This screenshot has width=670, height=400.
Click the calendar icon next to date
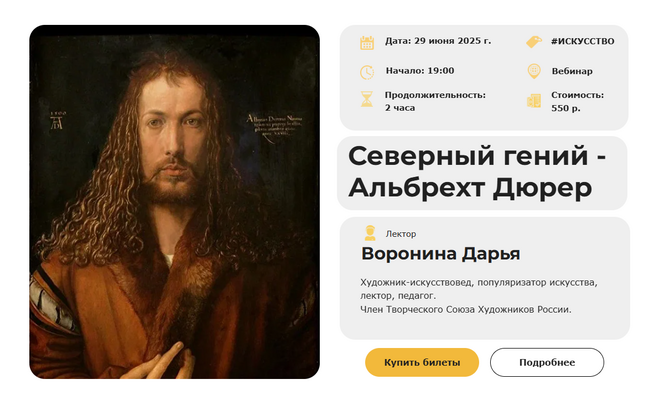pos(367,42)
